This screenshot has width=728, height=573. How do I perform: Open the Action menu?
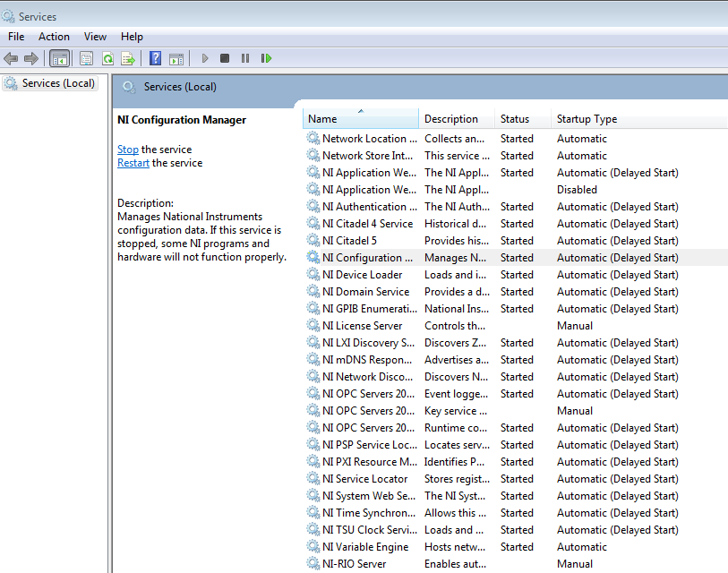click(54, 37)
